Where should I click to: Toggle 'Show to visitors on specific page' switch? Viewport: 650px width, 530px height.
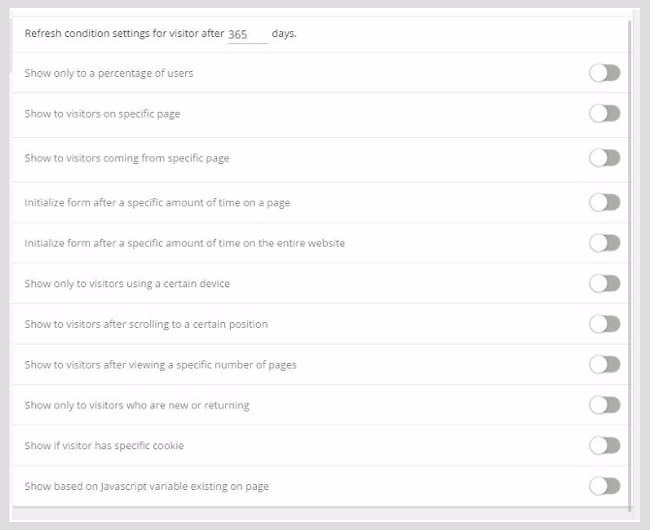point(604,113)
